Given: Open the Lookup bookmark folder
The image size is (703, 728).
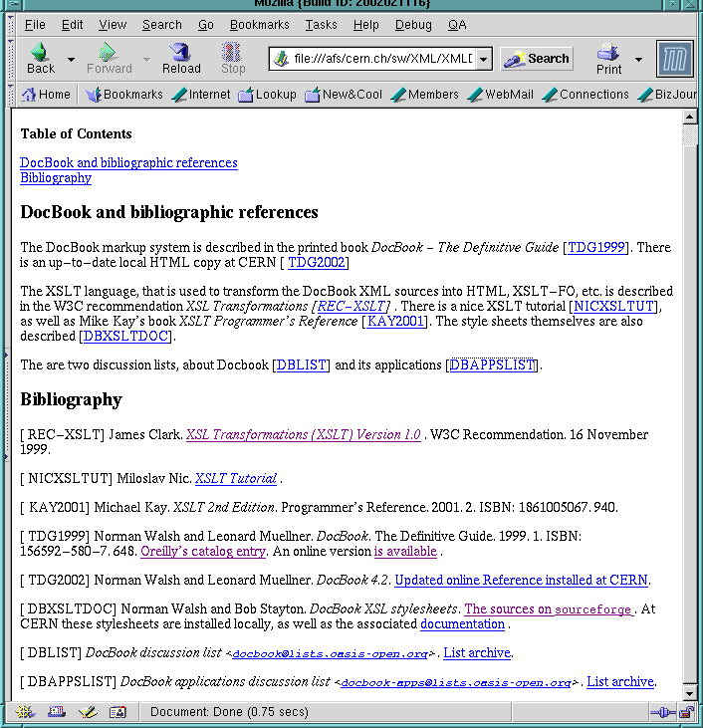Looking at the screenshot, I should click(267, 95).
